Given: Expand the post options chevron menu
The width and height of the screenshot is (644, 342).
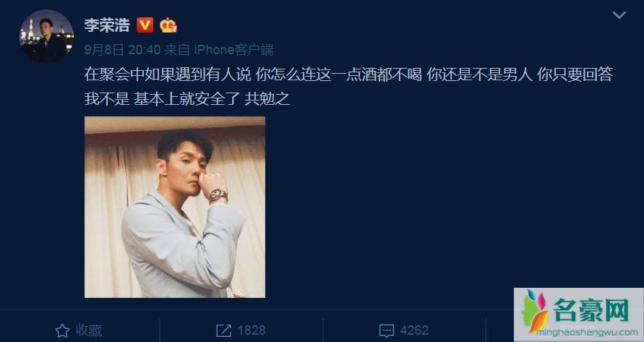Looking at the screenshot, I should click(x=619, y=15).
